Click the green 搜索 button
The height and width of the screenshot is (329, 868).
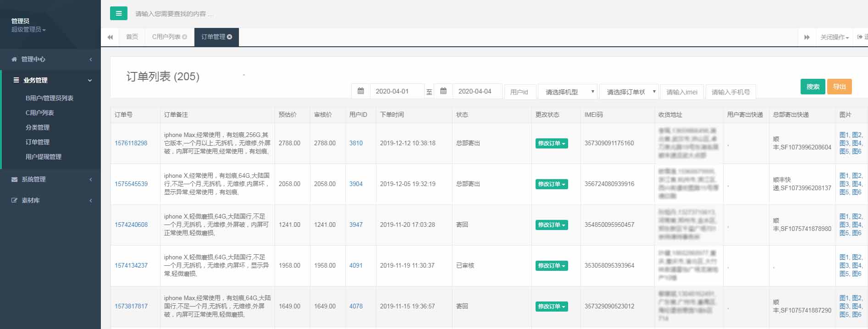click(813, 87)
